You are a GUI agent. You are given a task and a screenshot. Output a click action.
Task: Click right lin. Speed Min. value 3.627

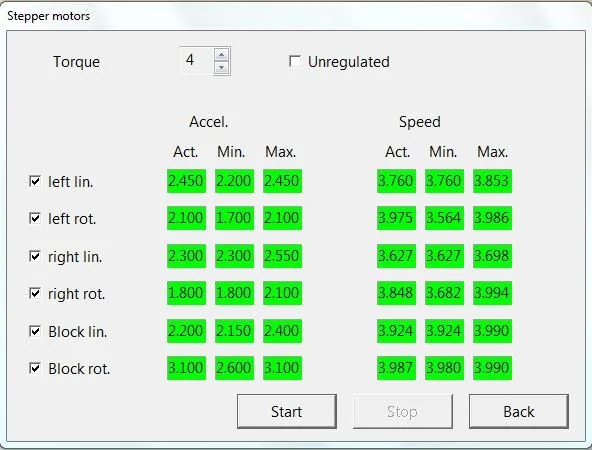click(x=444, y=256)
